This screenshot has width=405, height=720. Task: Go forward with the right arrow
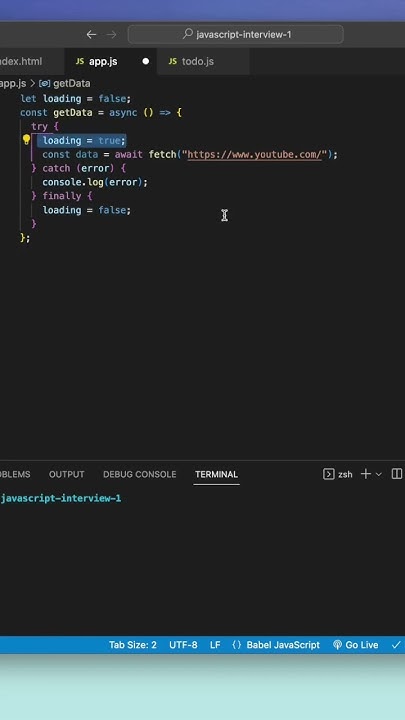(x=112, y=34)
